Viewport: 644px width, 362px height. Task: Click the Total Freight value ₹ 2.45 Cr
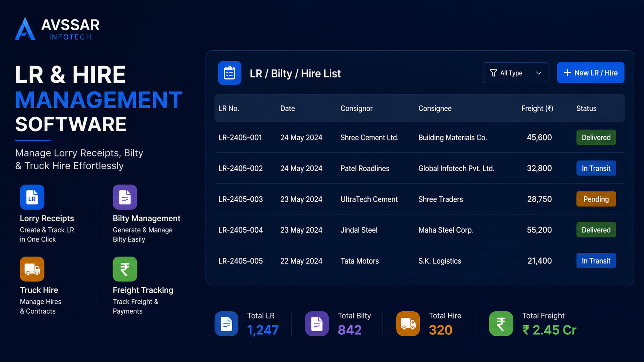point(549,330)
